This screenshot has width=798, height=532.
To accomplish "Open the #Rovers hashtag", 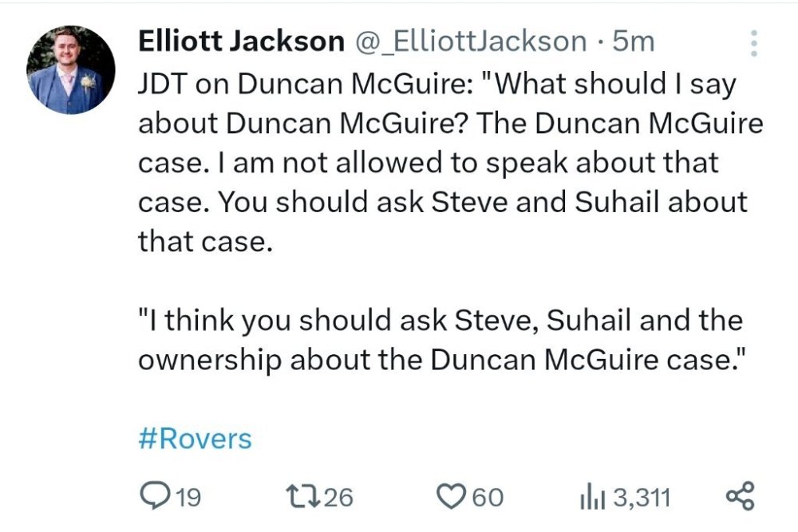I will (x=195, y=439).
